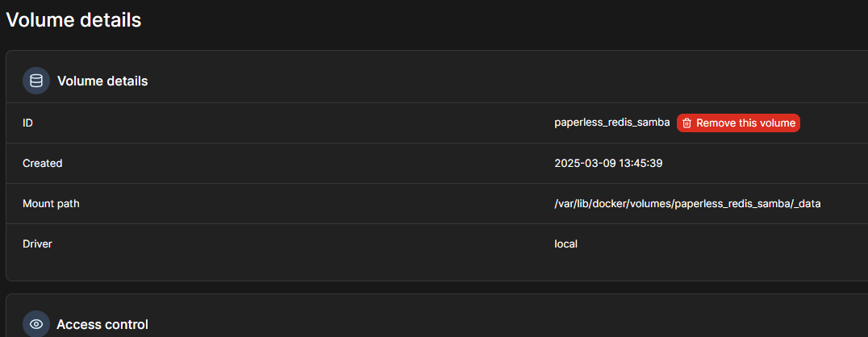
Task: Select the driver value local
Action: click(565, 243)
